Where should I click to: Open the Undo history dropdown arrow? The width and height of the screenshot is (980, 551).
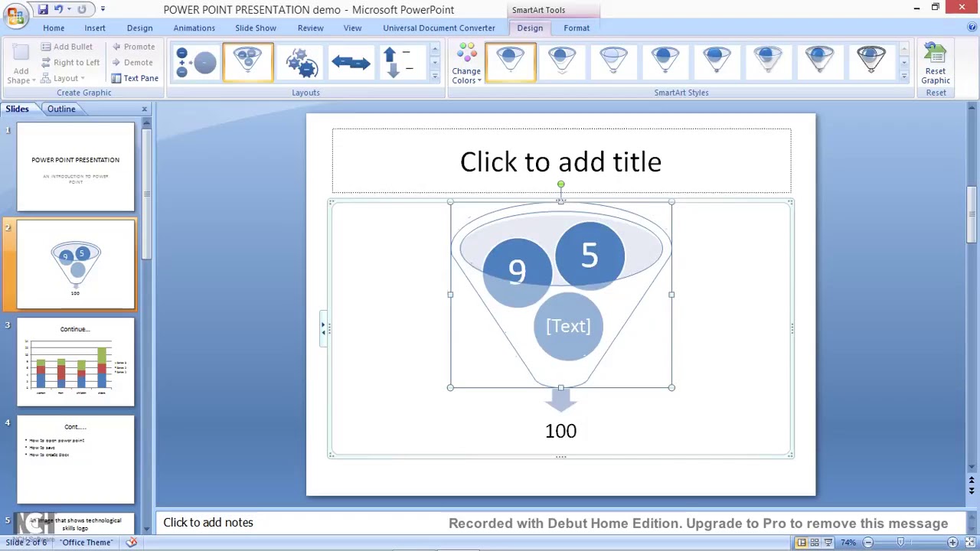tap(69, 9)
